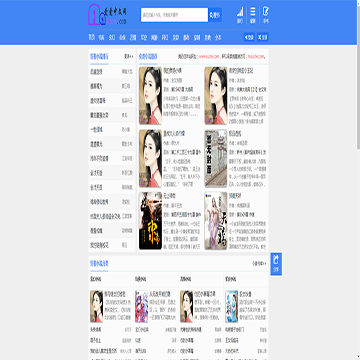Open the colorful anime-cover novel in category section
Viewport: 360px width, 360px height.
[141, 306]
